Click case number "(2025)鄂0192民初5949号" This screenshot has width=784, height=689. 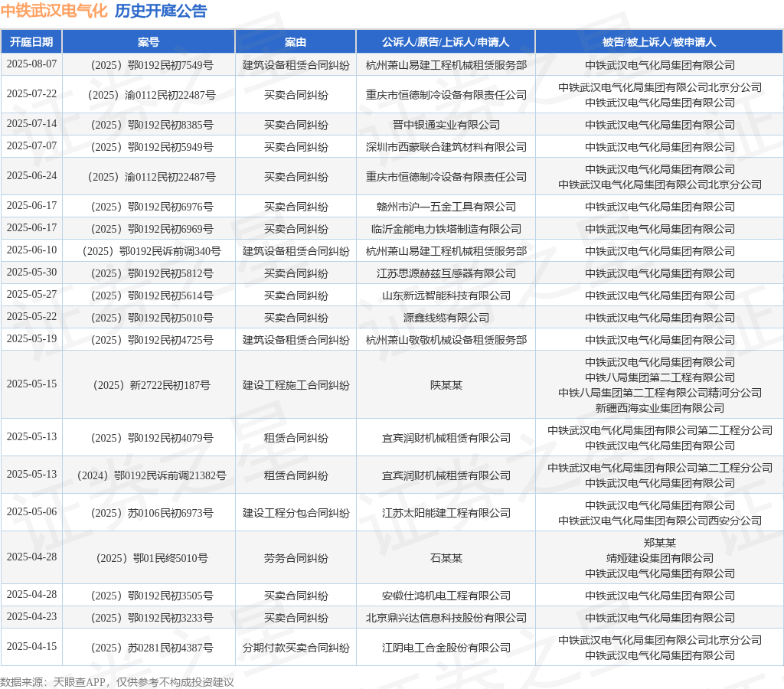[x=152, y=147]
